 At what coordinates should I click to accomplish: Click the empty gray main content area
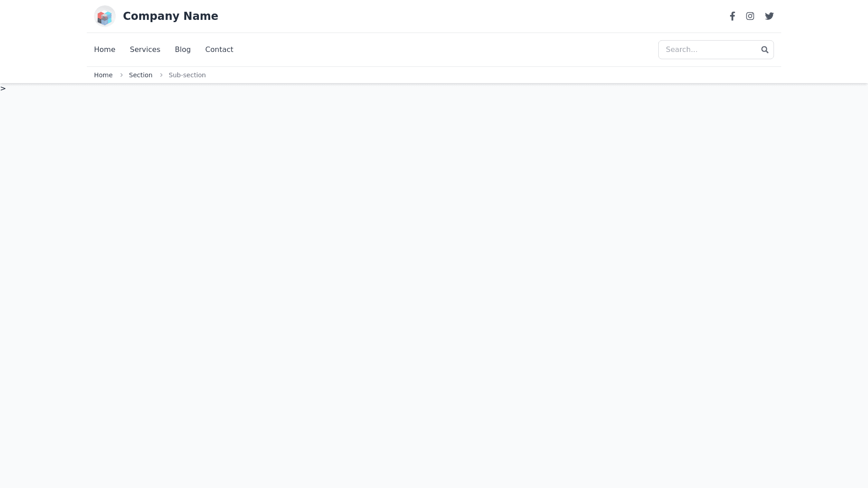(x=434, y=280)
